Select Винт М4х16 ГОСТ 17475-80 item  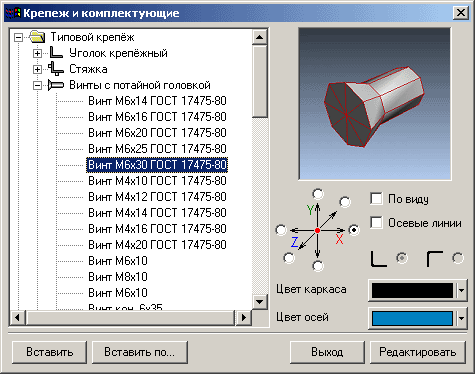(x=157, y=229)
